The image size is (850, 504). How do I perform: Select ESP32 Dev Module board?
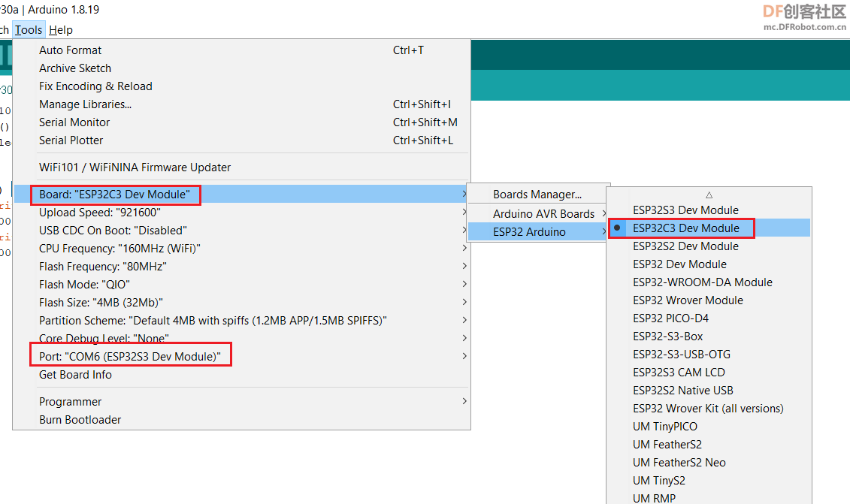pyautogui.click(x=709, y=264)
